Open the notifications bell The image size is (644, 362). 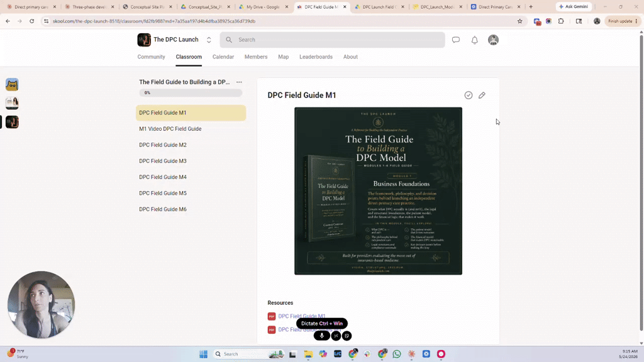(474, 40)
